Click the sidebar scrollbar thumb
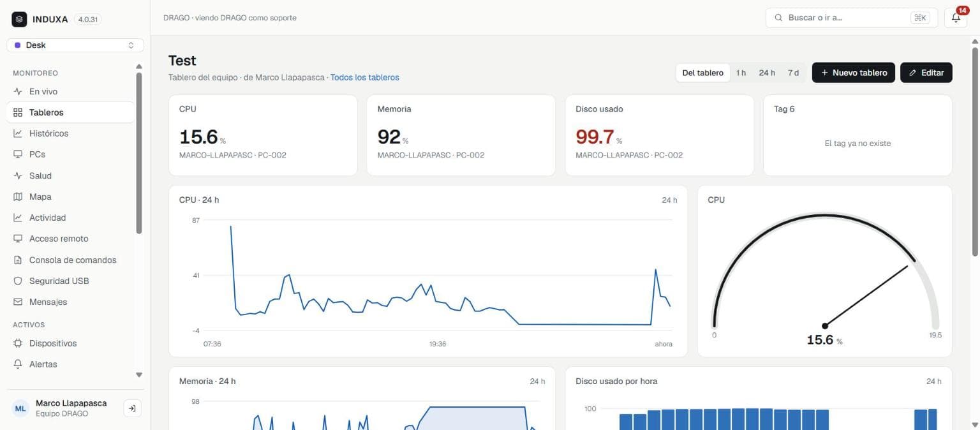The height and width of the screenshot is (430, 980). tap(139, 153)
